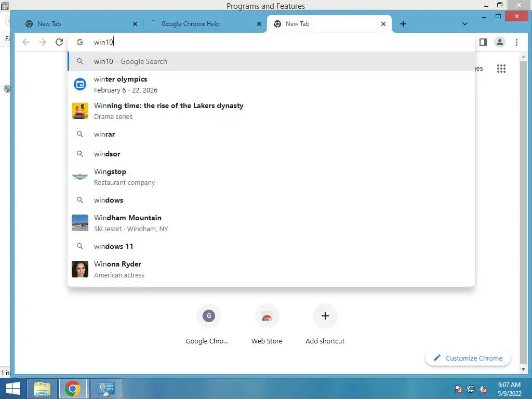The height and width of the screenshot is (399, 532).
Task: Click the Winning time poster thumbnail
Action: [x=79, y=111]
